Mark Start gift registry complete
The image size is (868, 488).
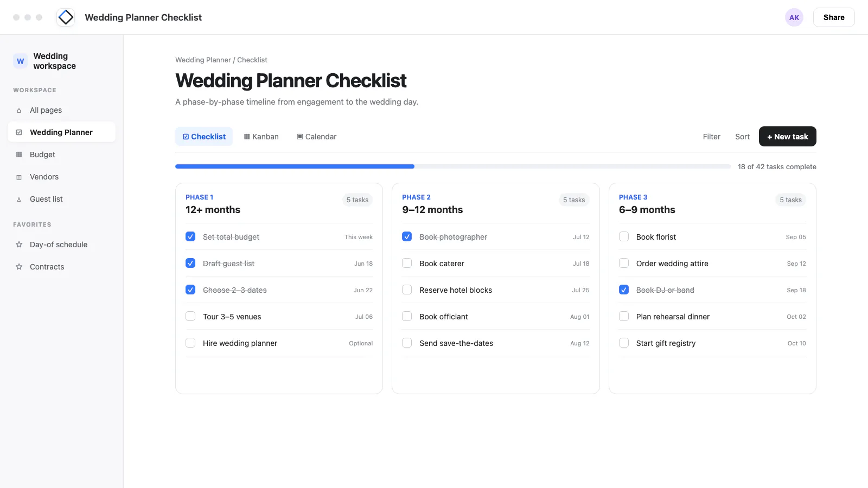tap(624, 343)
